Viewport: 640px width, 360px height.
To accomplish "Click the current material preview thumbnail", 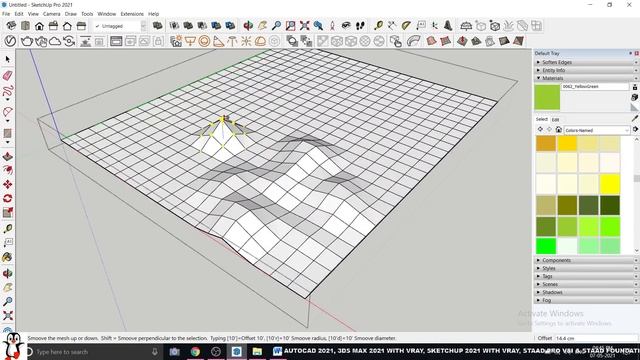I will 547,97.
